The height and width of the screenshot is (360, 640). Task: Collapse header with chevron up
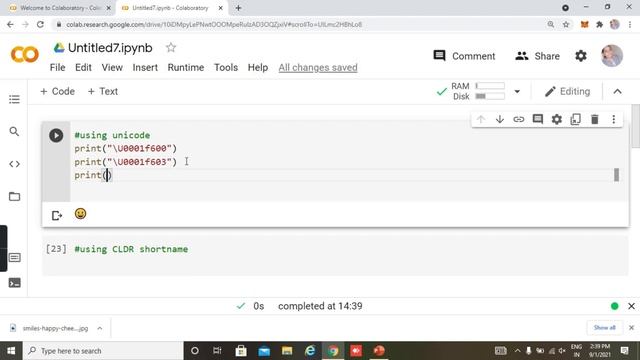618,91
